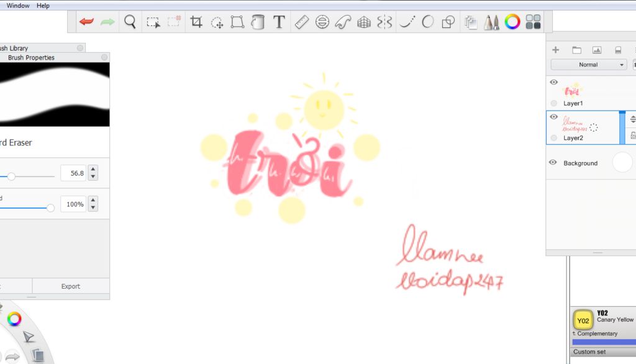Add a new layer with plus icon
The image size is (636, 364).
click(x=556, y=50)
